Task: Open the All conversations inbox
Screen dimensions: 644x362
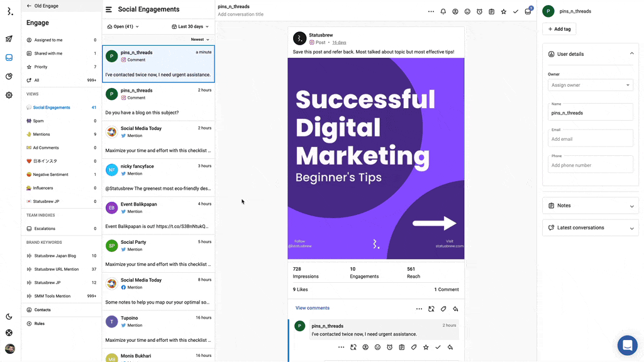Action: (61, 80)
